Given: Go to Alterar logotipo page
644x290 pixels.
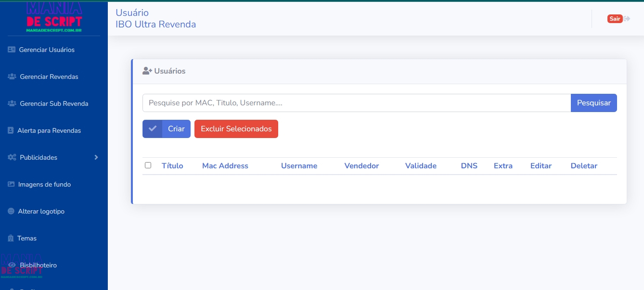Looking at the screenshot, I should click(41, 211).
